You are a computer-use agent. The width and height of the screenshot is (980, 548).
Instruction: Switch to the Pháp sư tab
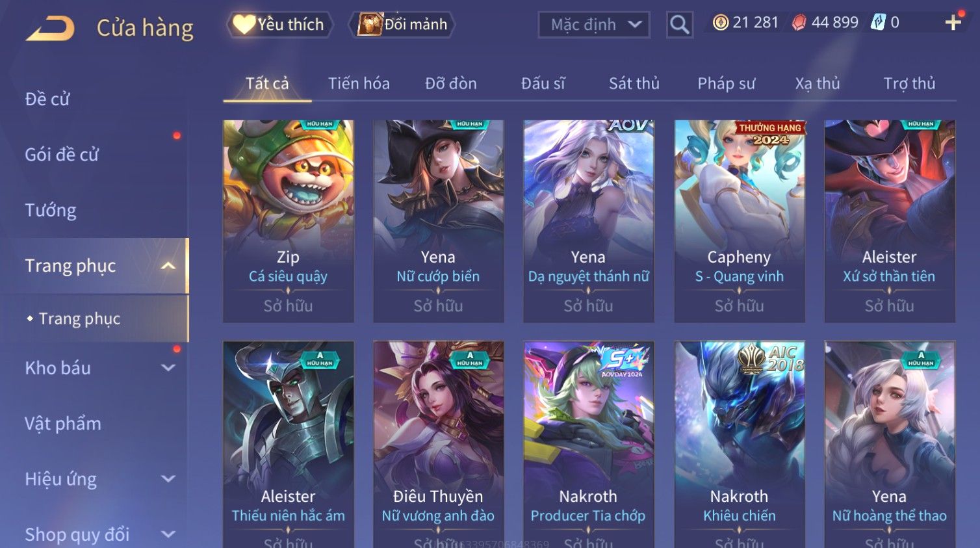coord(727,84)
